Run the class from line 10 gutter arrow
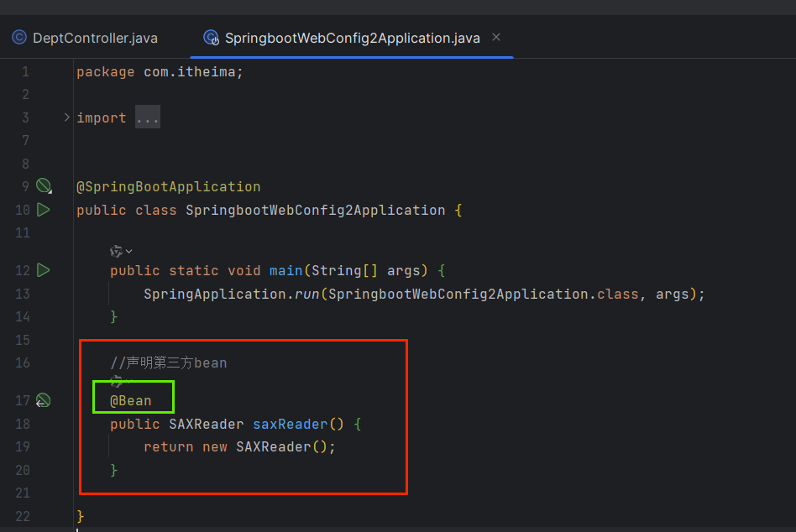This screenshot has width=796, height=532. click(x=44, y=210)
